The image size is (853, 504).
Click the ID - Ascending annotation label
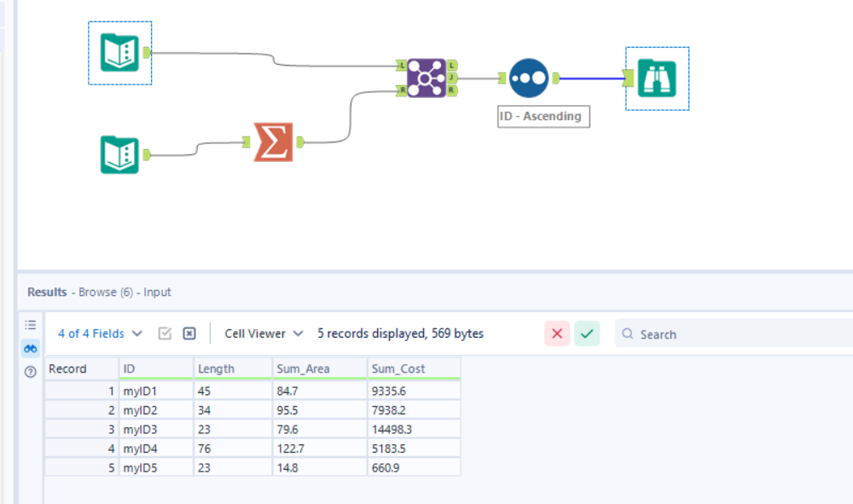(543, 116)
